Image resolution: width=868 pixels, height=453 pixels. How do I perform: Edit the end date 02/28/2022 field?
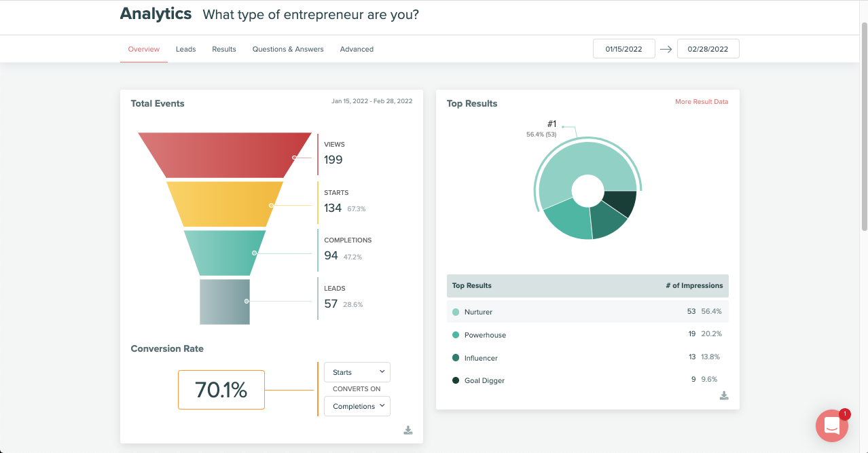(x=708, y=49)
